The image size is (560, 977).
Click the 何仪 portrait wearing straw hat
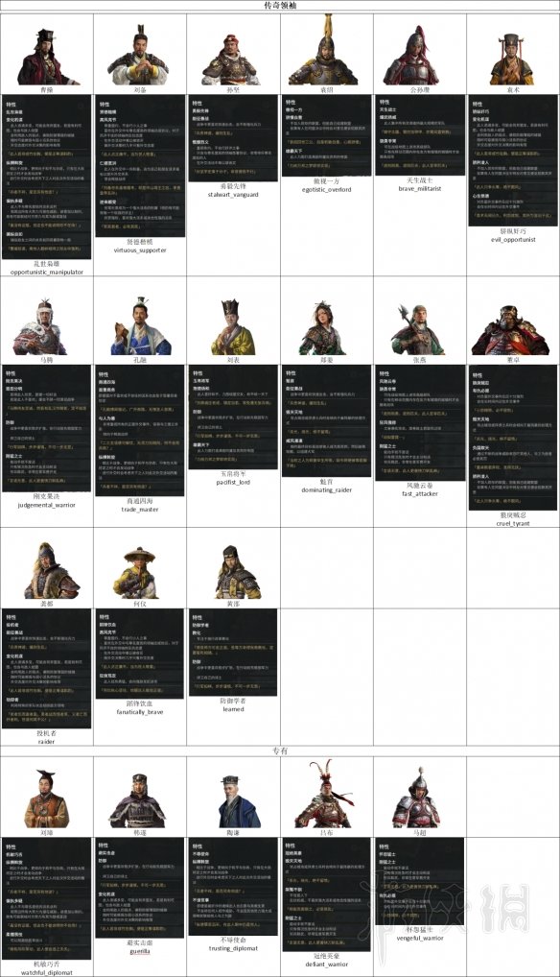pos(139,573)
